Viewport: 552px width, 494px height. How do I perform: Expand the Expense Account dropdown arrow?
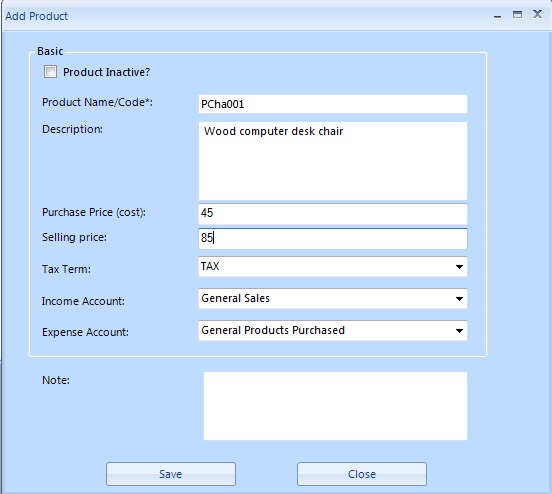[x=459, y=331]
